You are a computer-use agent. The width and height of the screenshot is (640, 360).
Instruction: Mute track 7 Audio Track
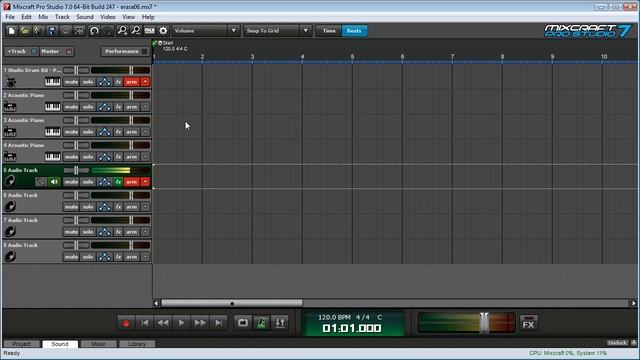[x=71, y=232]
